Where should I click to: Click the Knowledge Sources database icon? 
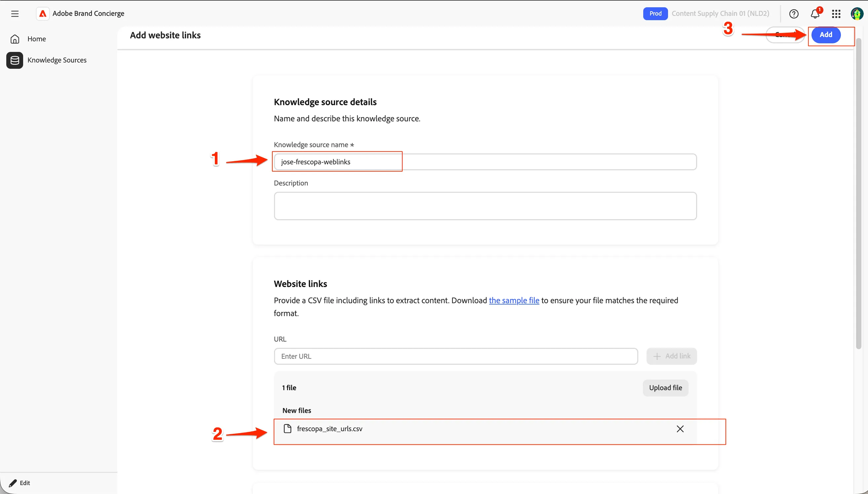tap(15, 60)
